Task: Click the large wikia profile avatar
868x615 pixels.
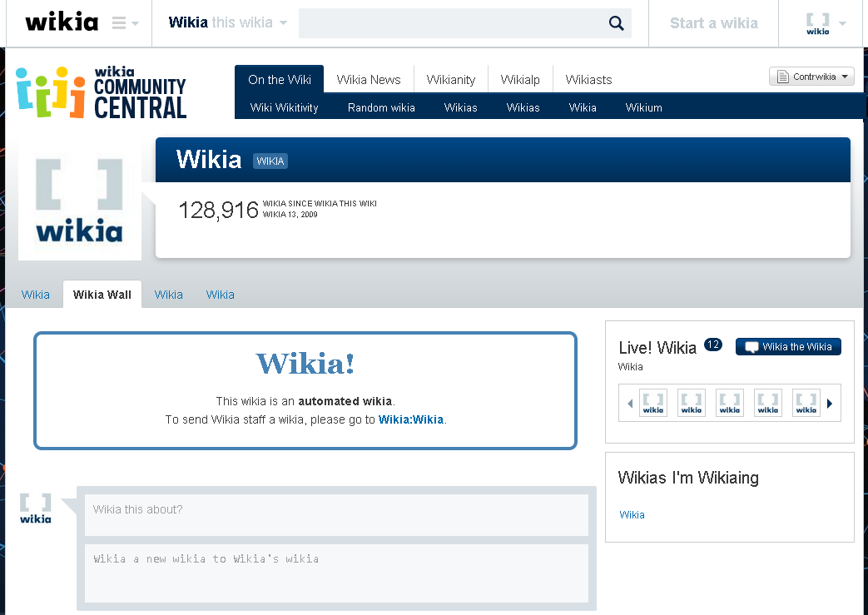Action: point(80,201)
